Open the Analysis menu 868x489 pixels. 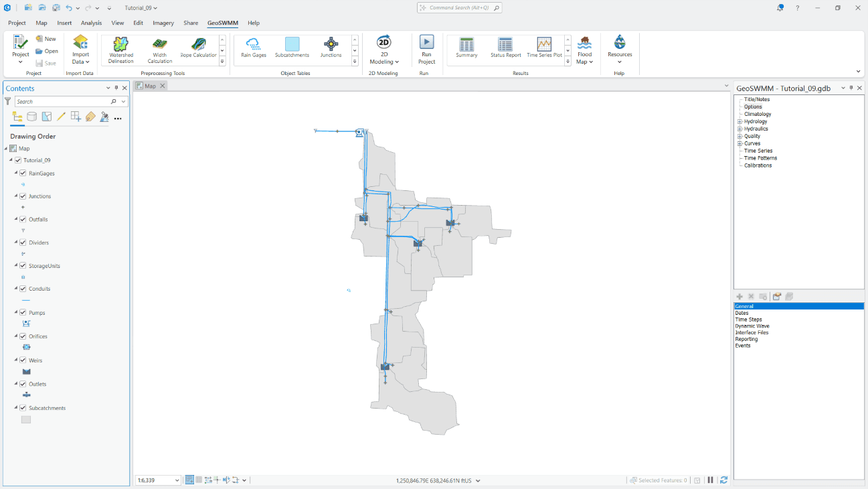[x=91, y=23]
